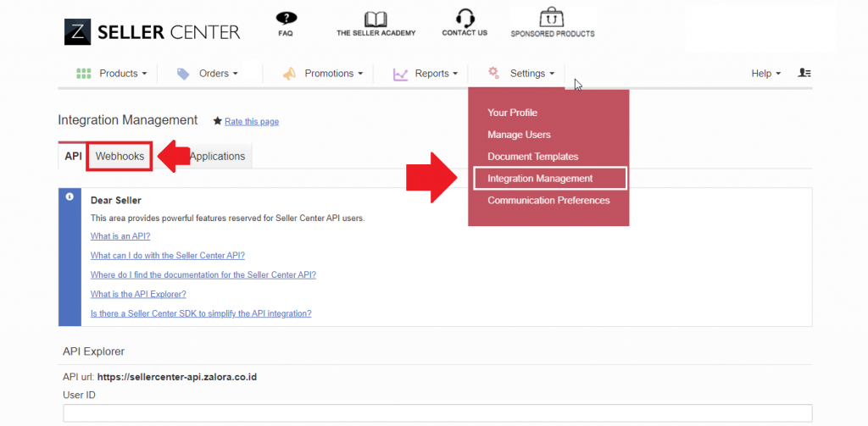Open Communication Preferences menu entry
The height and width of the screenshot is (426, 868).
tap(548, 200)
